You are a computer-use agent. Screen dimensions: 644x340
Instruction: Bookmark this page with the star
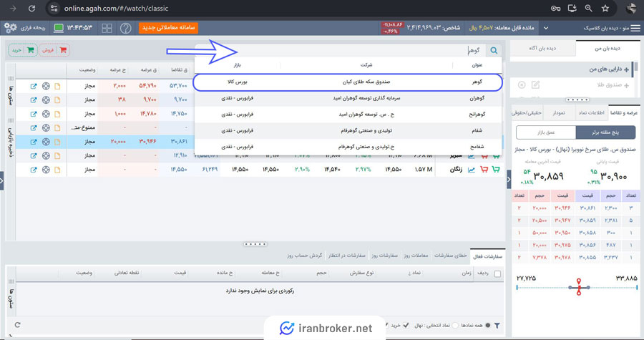tap(605, 8)
